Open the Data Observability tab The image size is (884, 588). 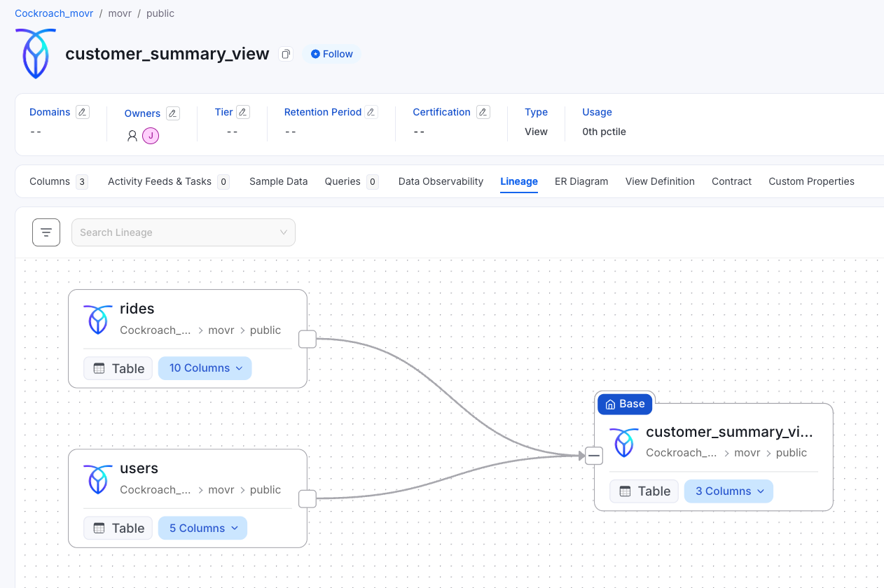coord(441,181)
